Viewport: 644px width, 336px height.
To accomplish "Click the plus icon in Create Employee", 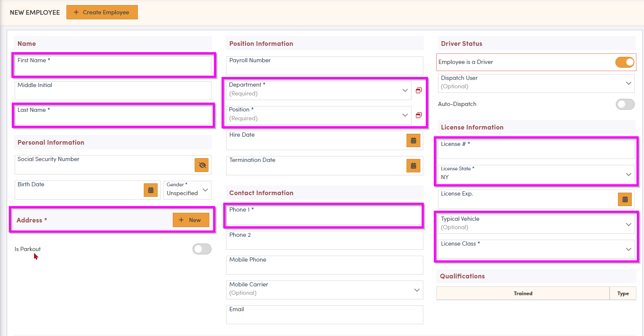I will (x=76, y=12).
